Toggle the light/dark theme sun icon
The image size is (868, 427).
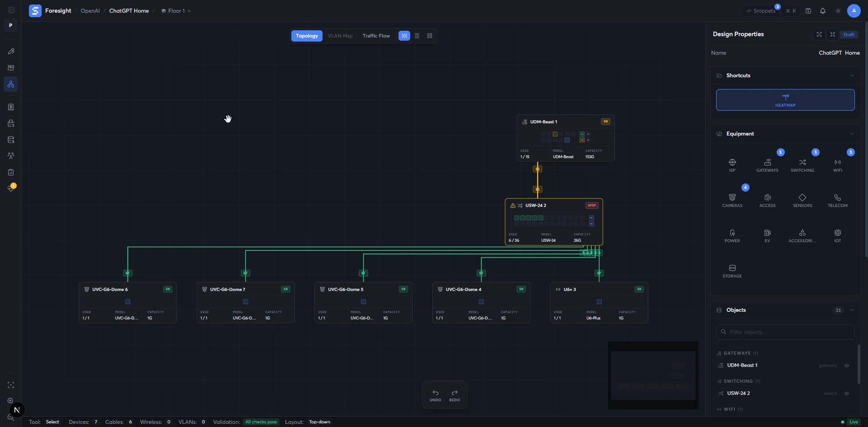(838, 11)
